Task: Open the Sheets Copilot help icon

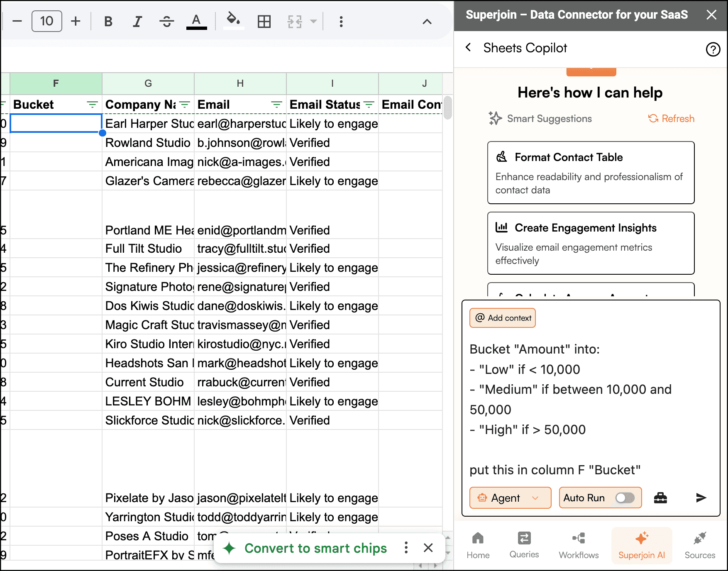Action: 713,49
